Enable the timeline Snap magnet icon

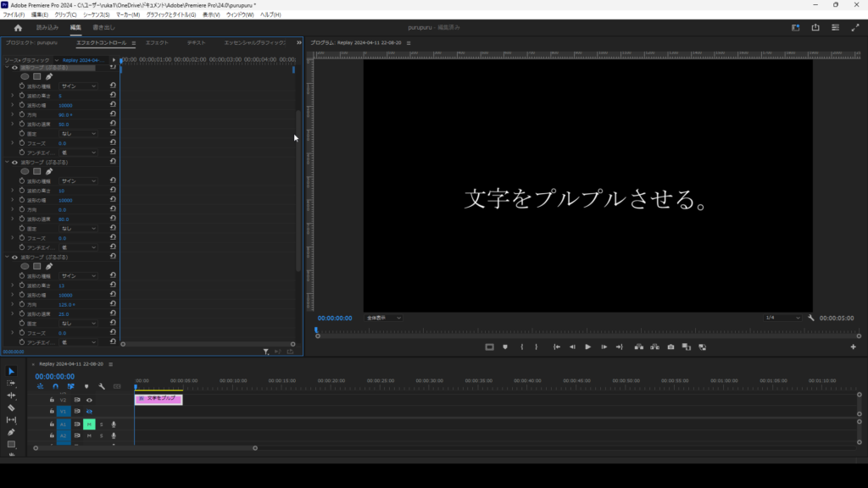(x=55, y=386)
